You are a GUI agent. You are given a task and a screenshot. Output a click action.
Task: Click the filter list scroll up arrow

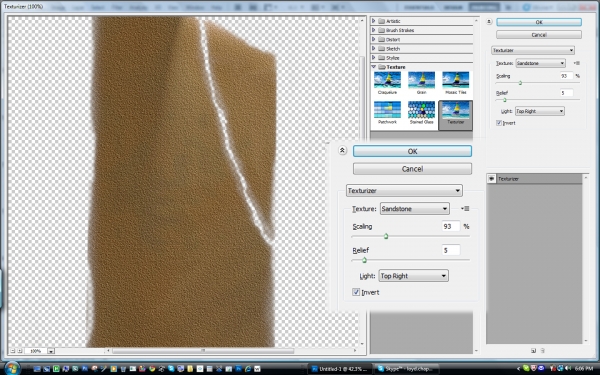(476, 20)
